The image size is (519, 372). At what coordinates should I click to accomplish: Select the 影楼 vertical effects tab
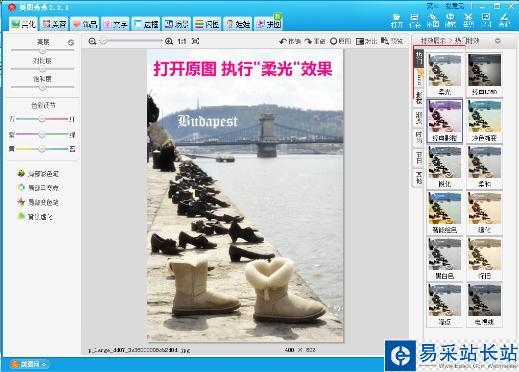click(419, 98)
